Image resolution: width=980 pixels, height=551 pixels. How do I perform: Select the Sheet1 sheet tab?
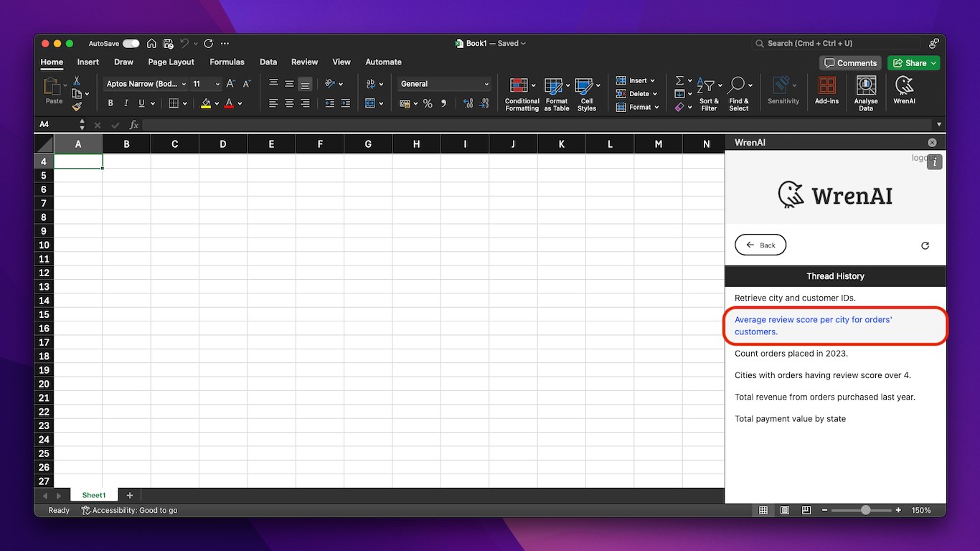(94, 495)
